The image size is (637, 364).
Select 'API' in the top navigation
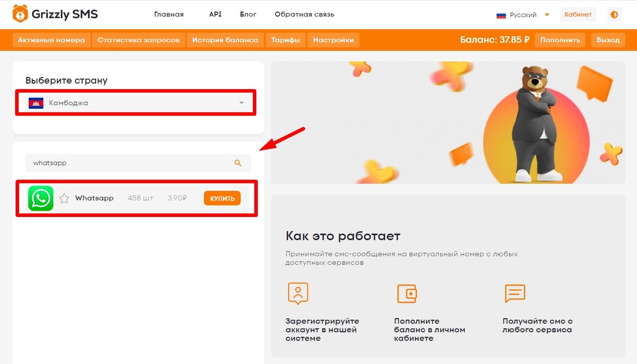(215, 14)
